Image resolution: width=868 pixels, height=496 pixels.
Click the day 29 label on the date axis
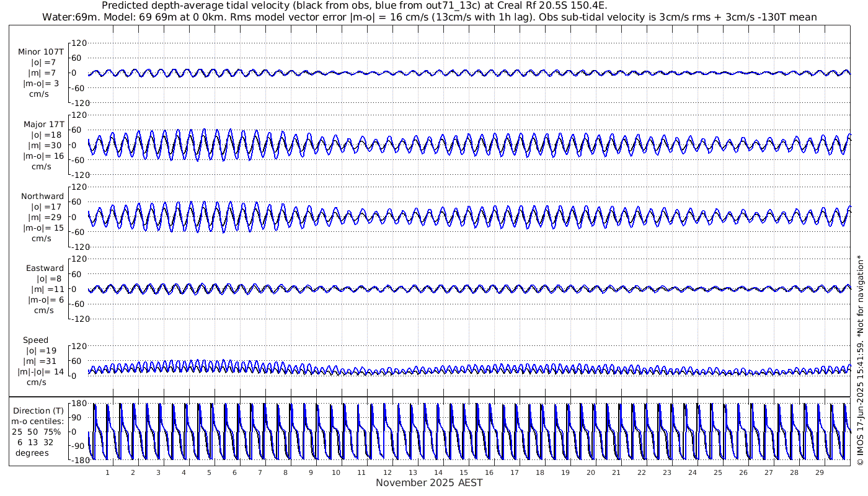[x=819, y=472]
